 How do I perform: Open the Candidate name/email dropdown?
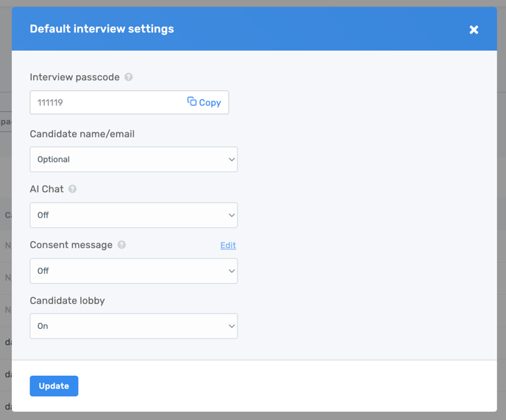pyautogui.click(x=133, y=160)
